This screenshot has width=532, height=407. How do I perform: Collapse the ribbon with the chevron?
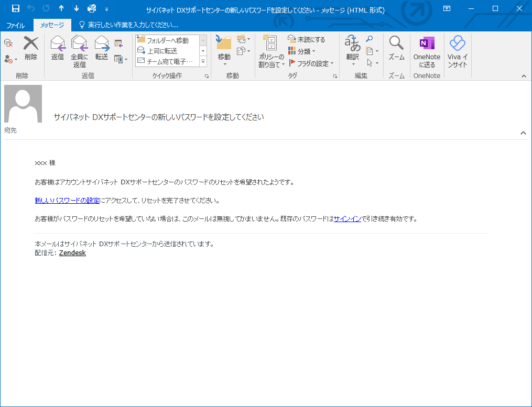524,76
